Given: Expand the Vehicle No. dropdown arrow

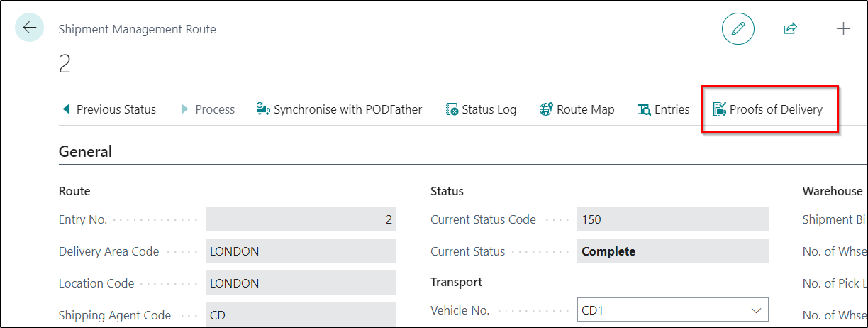Looking at the screenshot, I should [755, 310].
